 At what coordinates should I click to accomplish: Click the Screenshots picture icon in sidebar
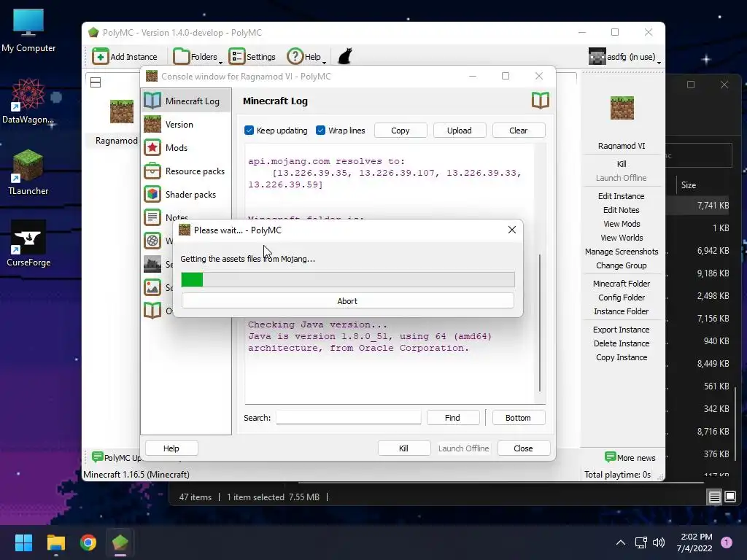(x=152, y=287)
